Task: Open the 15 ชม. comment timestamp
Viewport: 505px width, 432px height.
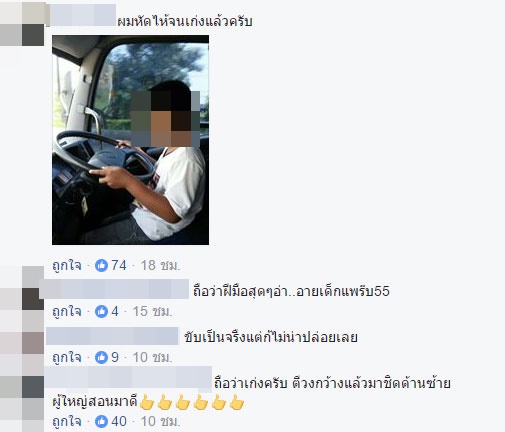Action: 152,312
